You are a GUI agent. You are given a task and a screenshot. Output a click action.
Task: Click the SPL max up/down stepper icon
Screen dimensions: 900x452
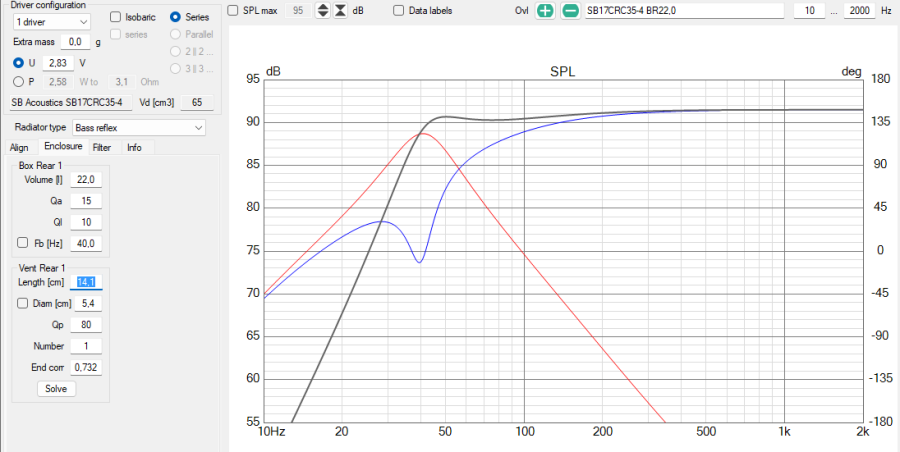323,10
